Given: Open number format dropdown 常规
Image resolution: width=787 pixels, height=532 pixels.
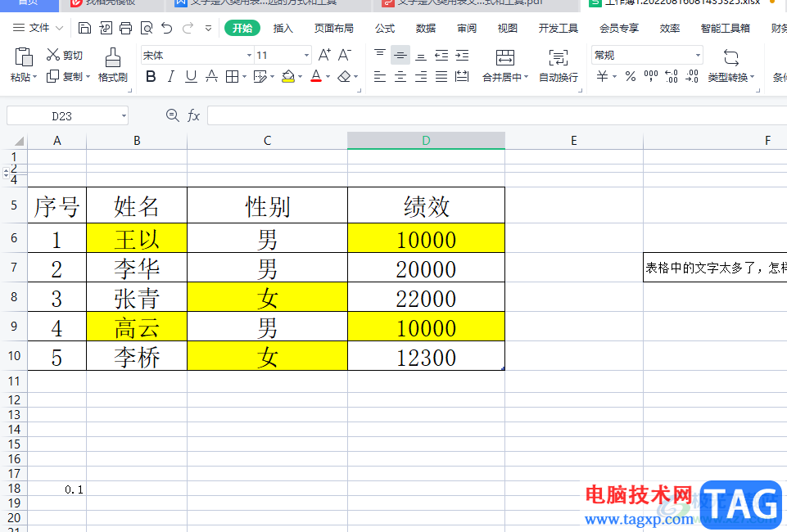Looking at the screenshot, I should (x=698, y=55).
